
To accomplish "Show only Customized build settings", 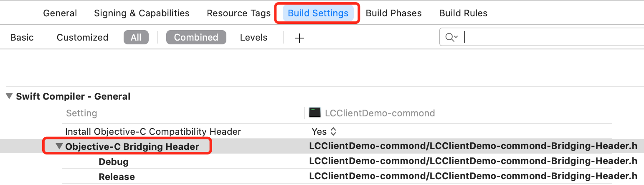I will pyautogui.click(x=82, y=37).
